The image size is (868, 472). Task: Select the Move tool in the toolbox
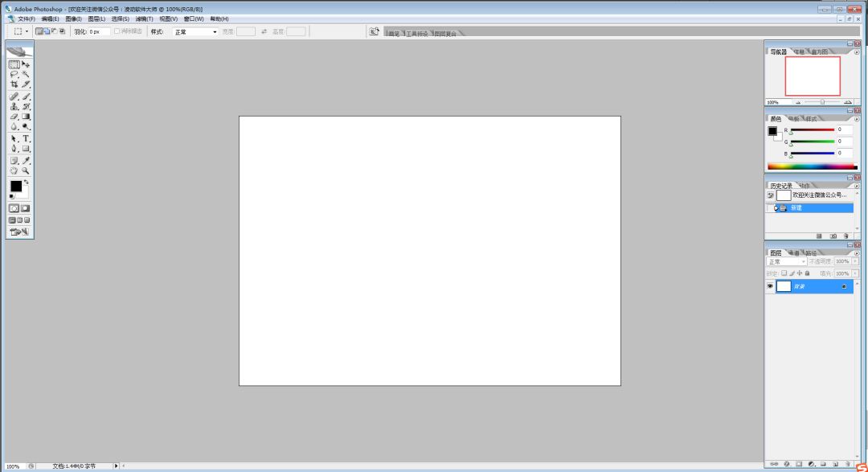click(26, 64)
